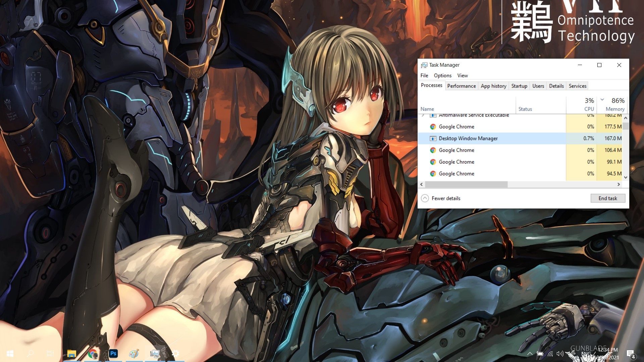Click the Startup tab in Task Manager

coord(519,86)
